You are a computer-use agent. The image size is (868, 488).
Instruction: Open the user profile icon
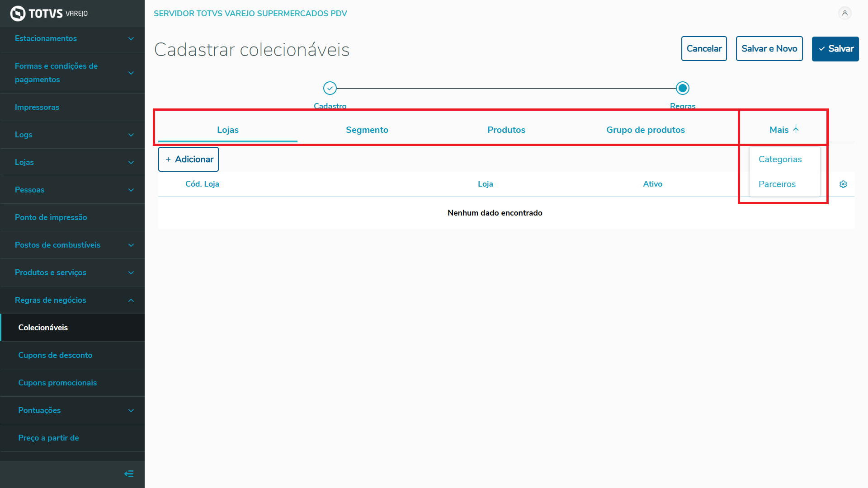click(844, 13)
